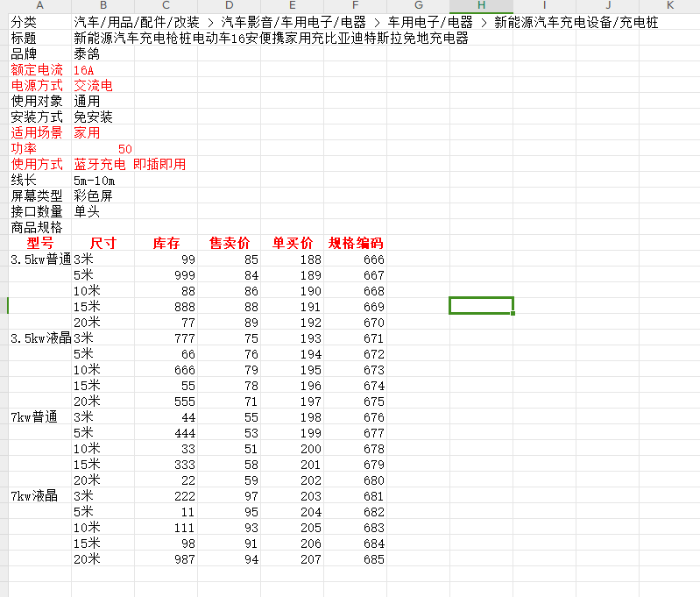The width and height of the screenshot is (700, 597).
Task: Select the cable length cell 5m-10m
Action: (103, 180)
